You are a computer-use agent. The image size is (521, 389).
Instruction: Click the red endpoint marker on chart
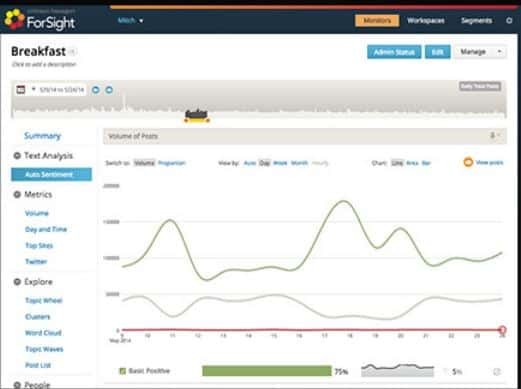502,330
